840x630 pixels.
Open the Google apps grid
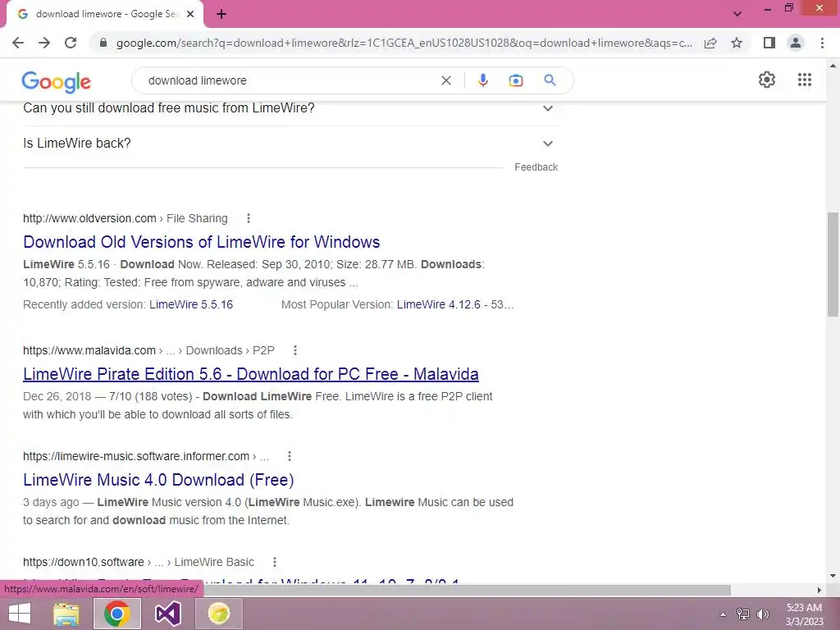804,80
